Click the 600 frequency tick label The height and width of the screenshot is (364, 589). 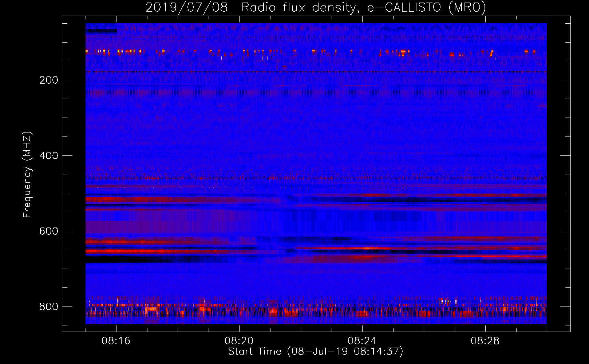click(x=48, y=232)
